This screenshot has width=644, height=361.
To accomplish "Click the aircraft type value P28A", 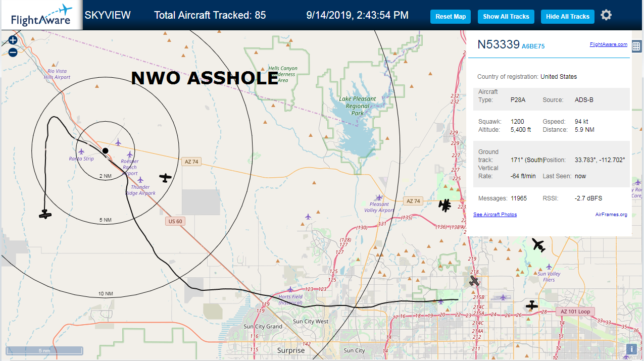I will [518, 100].
